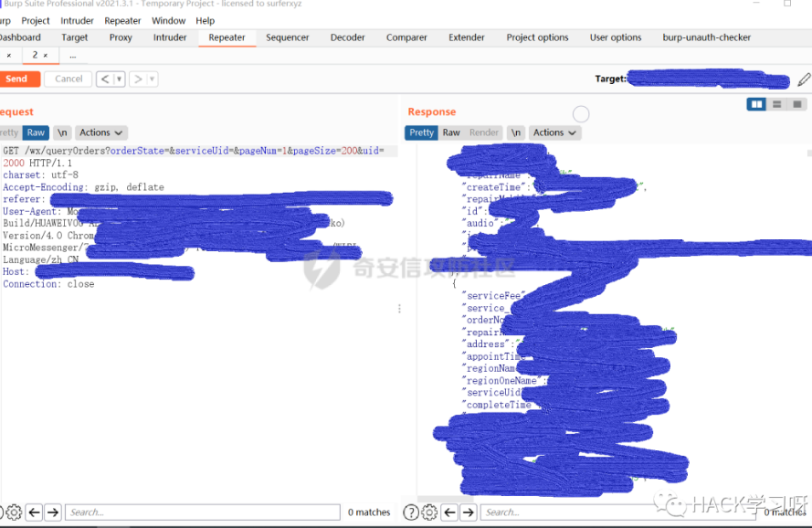Switch to combined tabbed layout view
The width and height of the screenshot is (812, 528).
797,104
